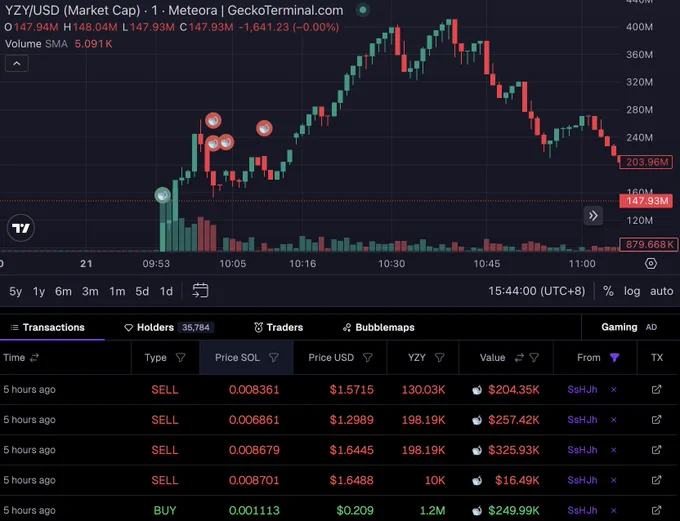Click the whale icon beside $249.99K
The height and width of the screenshot is (521, 680).
pos(477,511)
